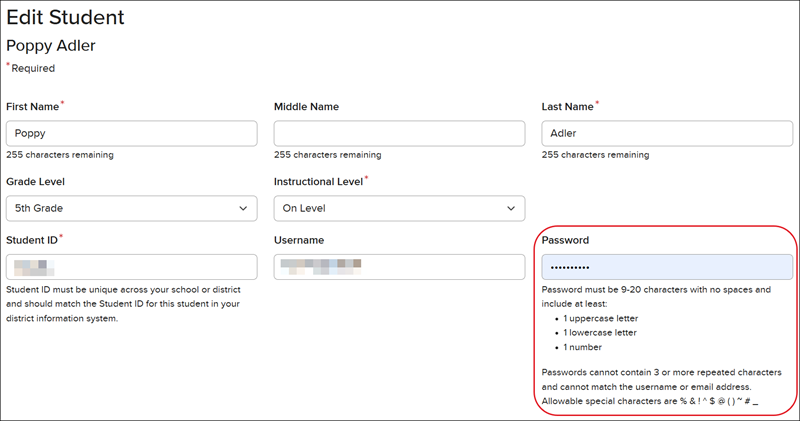
Task: Click the Middle Name label
Action: (306, 106)
